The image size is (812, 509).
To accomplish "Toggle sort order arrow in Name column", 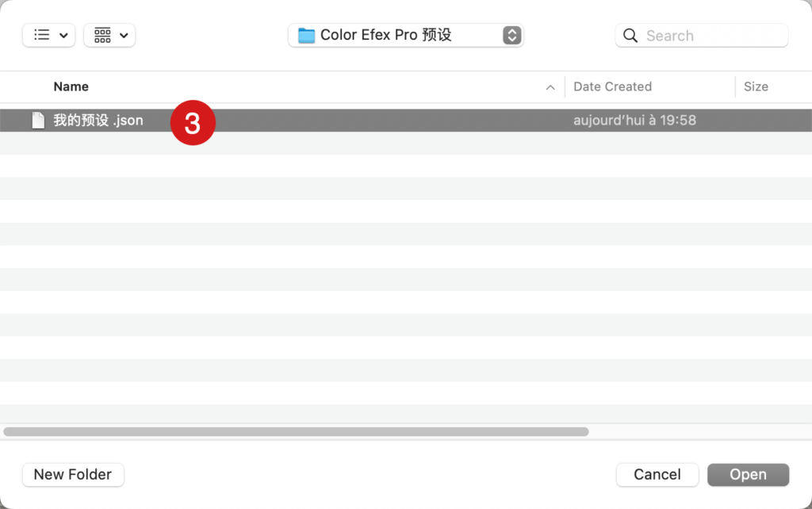I will 550,87.
